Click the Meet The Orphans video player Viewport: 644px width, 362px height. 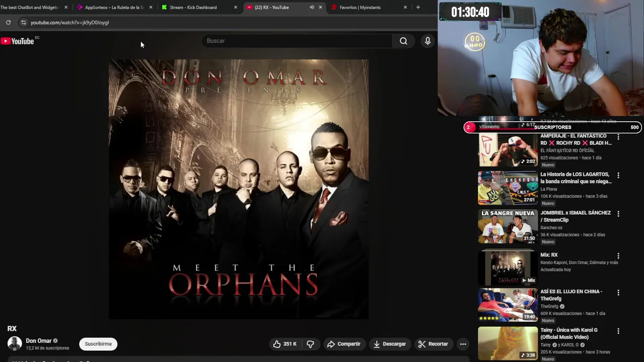pos(239,189)
